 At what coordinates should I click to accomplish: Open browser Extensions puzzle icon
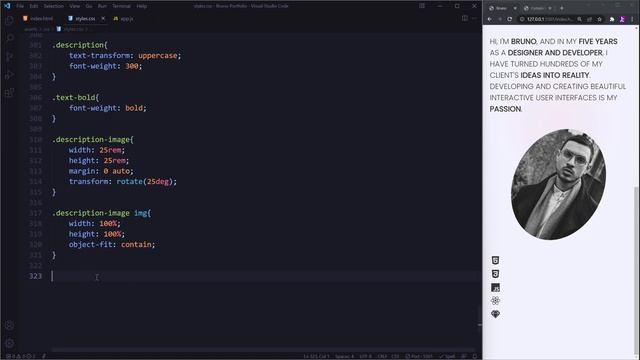(612, 19)
